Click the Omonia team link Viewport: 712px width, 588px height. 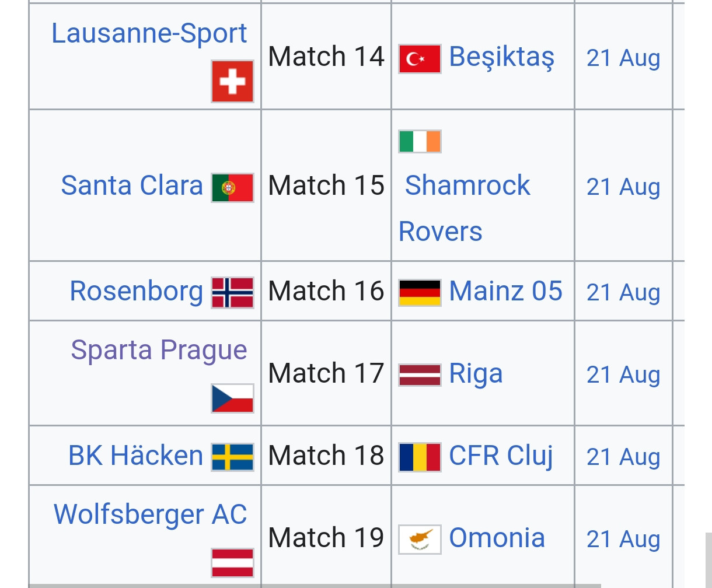[x=497, y=538]
